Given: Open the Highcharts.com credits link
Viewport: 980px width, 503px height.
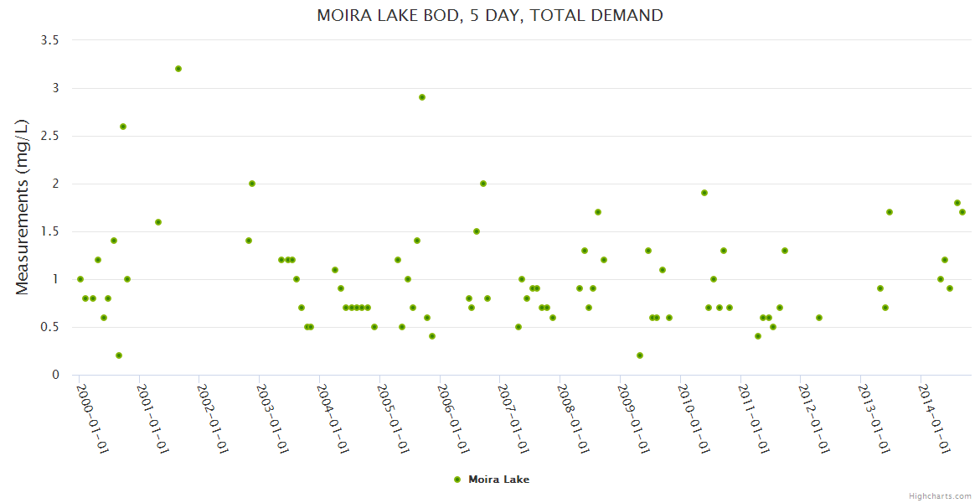Looking at the screenshot, I should (x=940, y=495).
